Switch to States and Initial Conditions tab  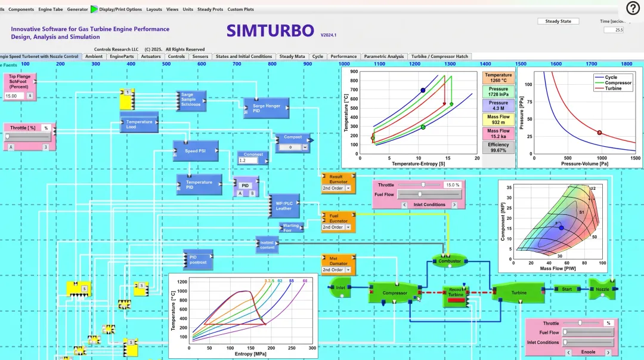tap(243, 56)
